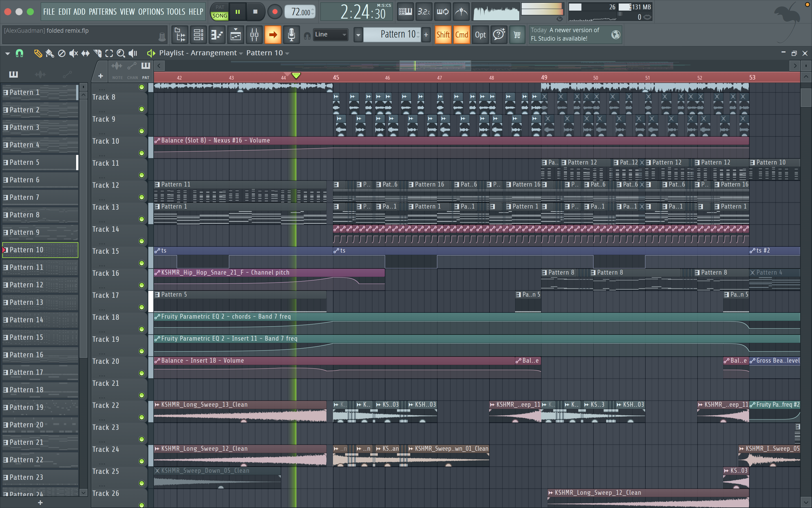Select Pattern 5 in the picker list
The height and width of the screenshot is (508, 812).
[x=40, y=163]
